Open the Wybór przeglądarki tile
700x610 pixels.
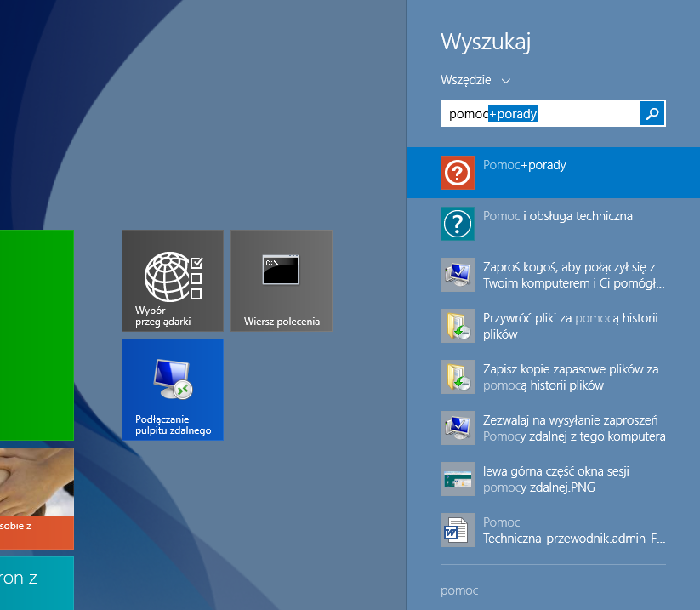[x=173, y=280]
